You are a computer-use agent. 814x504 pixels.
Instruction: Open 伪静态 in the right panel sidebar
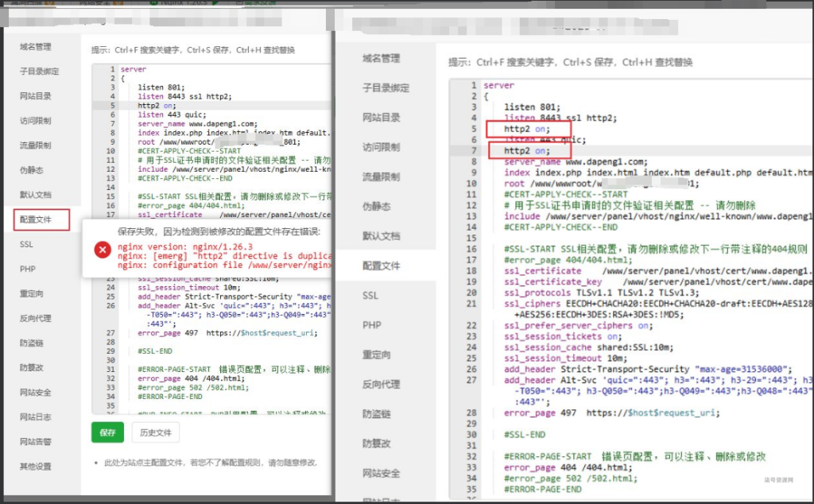(377, 206)
